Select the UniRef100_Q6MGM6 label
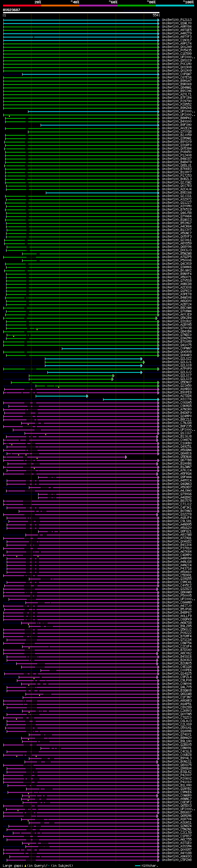 [x=177, y=816]
